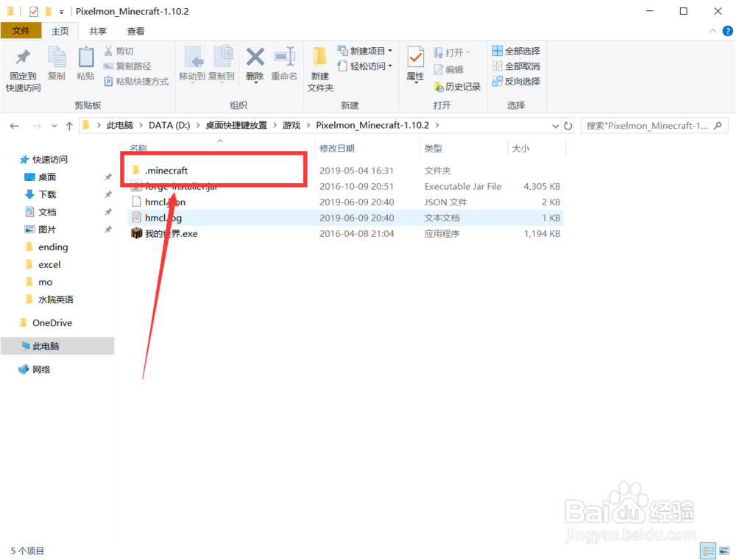Switch to the View (查看) tab
736x560 pixels.
click(x=135, y=32)
